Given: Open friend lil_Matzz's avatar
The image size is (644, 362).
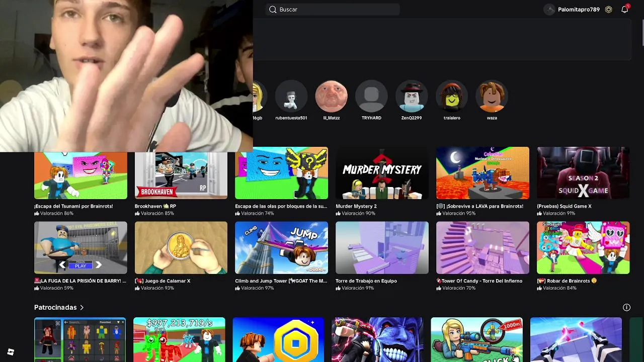Looking at the screenshot, I should tap(331, 96).
